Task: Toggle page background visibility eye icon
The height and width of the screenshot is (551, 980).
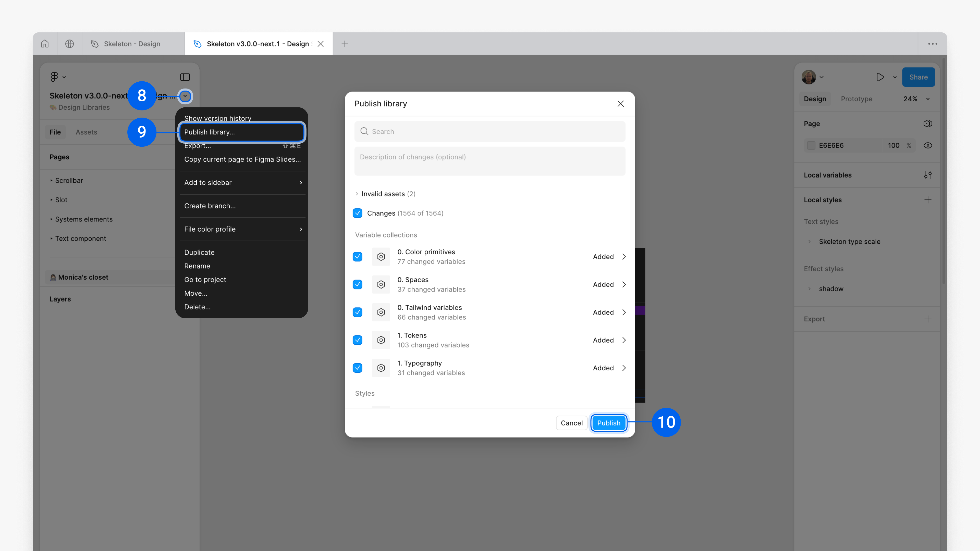Action: tap(927, 146)
